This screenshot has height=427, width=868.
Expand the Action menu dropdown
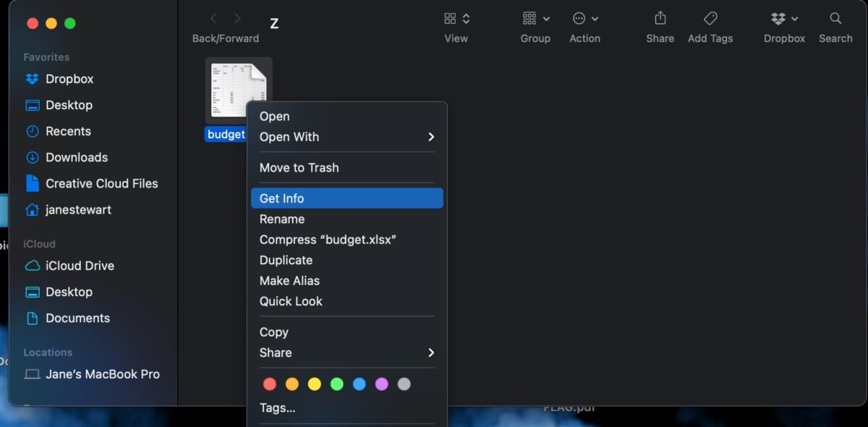[x=584, y=19]
